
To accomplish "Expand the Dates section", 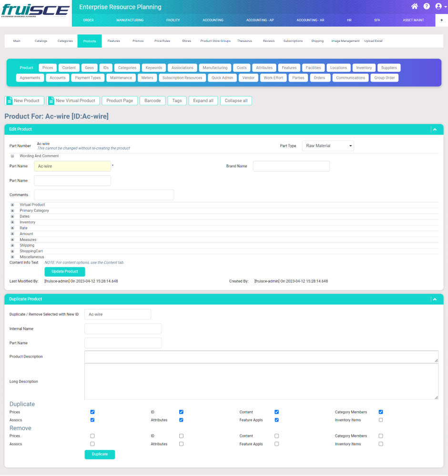I will pos(12,216).
